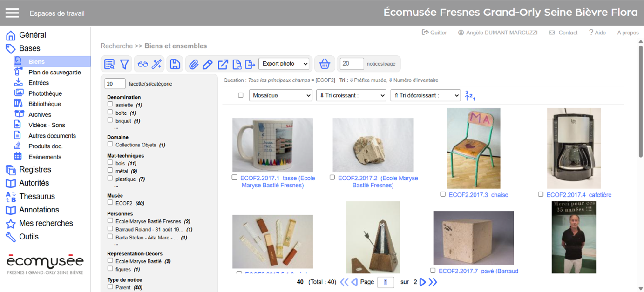Open the ECOF2.2017.4 cafetière record link
The image size is (644, 292).
tap(579, 195)
